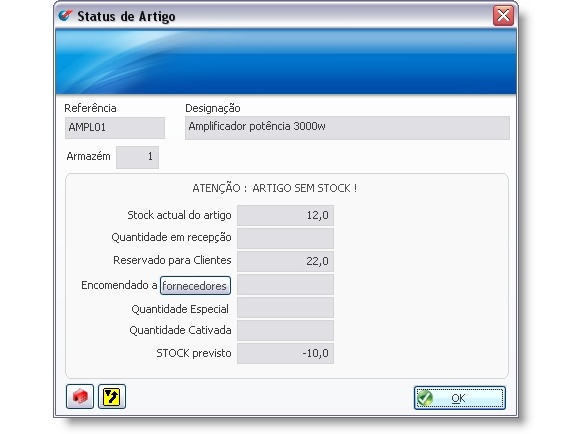
Task: Click the blue header banner
Action: tap(286, 61)
